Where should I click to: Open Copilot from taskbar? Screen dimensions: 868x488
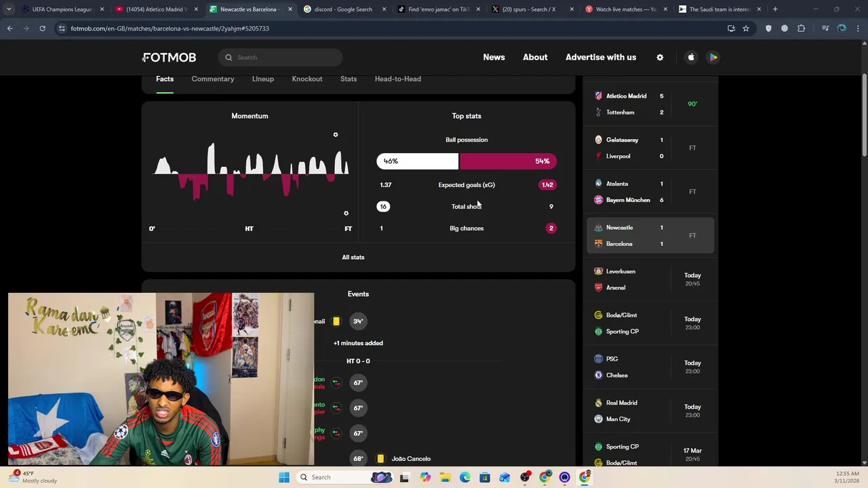point(425,478)
